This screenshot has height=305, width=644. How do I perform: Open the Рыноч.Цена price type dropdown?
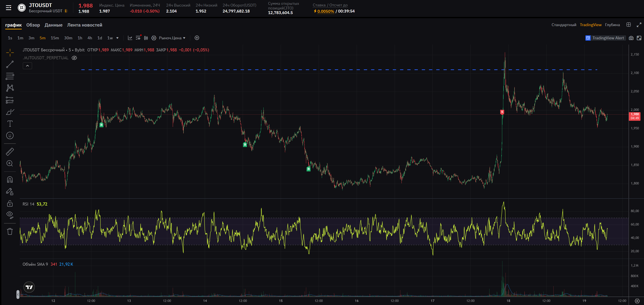click(172, 38)
